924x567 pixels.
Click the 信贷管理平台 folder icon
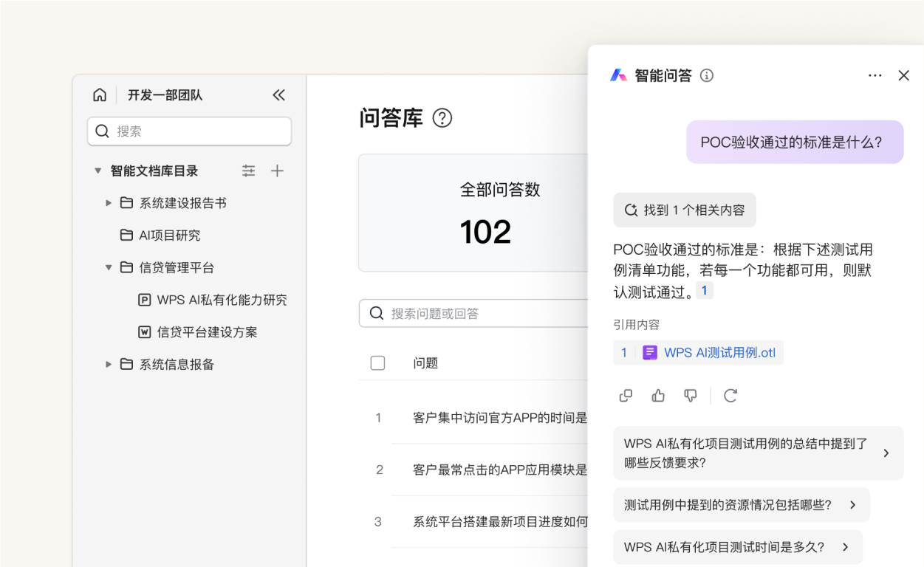(x=126, y=267)
